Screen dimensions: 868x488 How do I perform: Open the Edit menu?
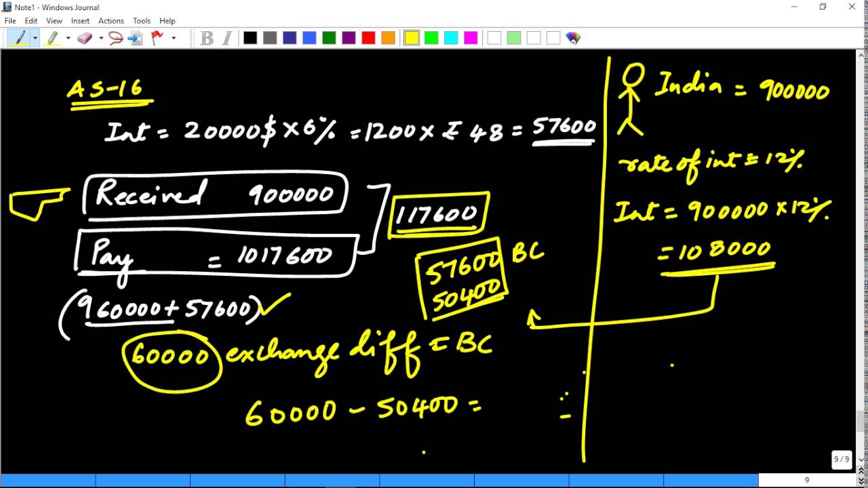coord(31,21)
